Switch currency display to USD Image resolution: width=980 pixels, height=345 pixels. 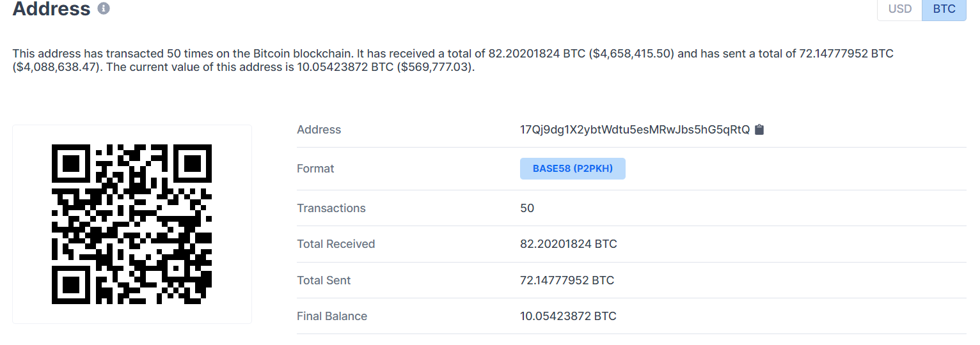pyautogui.click(x=899, y=9)
